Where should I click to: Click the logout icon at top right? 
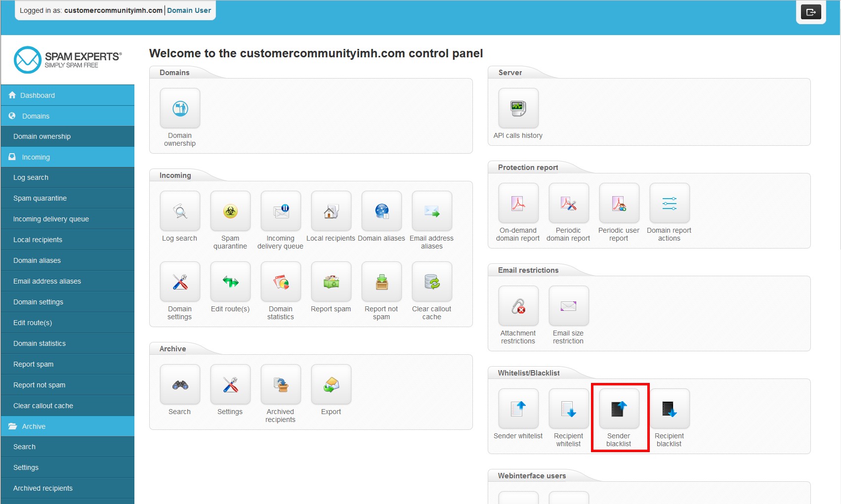pyautogui.click(x=810, y=12)
